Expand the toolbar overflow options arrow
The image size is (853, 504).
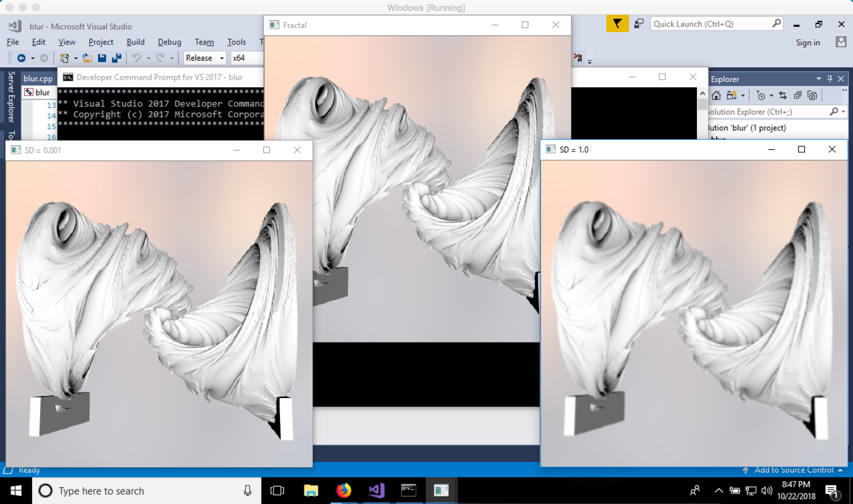point(590,61)
